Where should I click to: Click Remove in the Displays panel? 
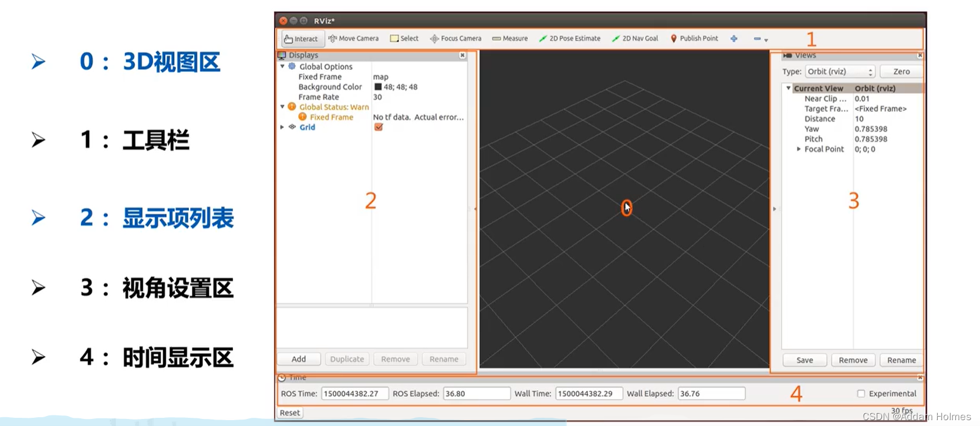(x=396, y=359)
